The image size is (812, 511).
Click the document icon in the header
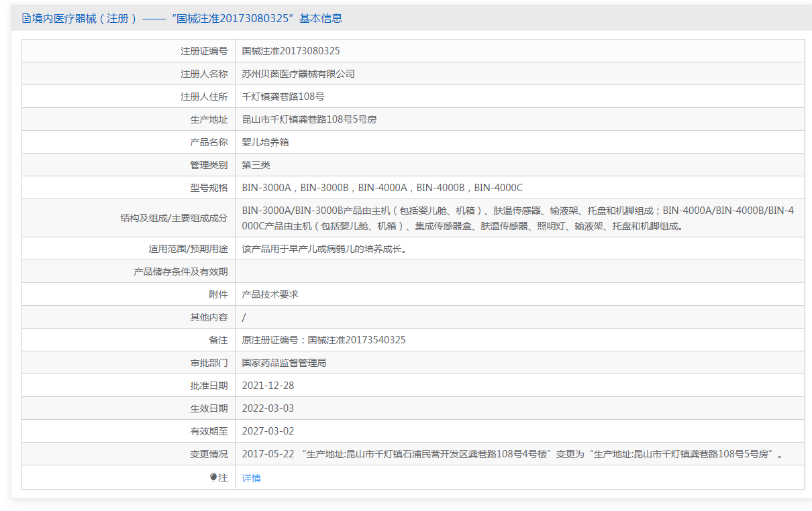tap(26, 19)
